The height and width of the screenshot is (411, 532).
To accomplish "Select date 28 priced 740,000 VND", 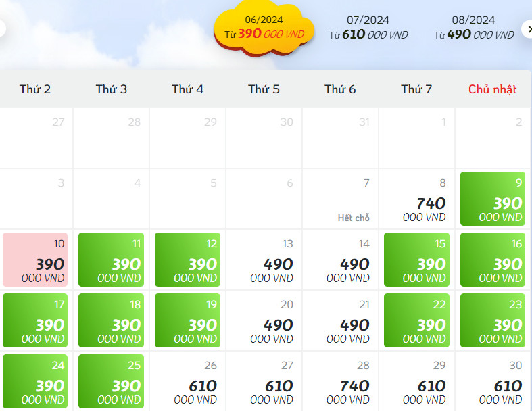I will coord(341,381).
